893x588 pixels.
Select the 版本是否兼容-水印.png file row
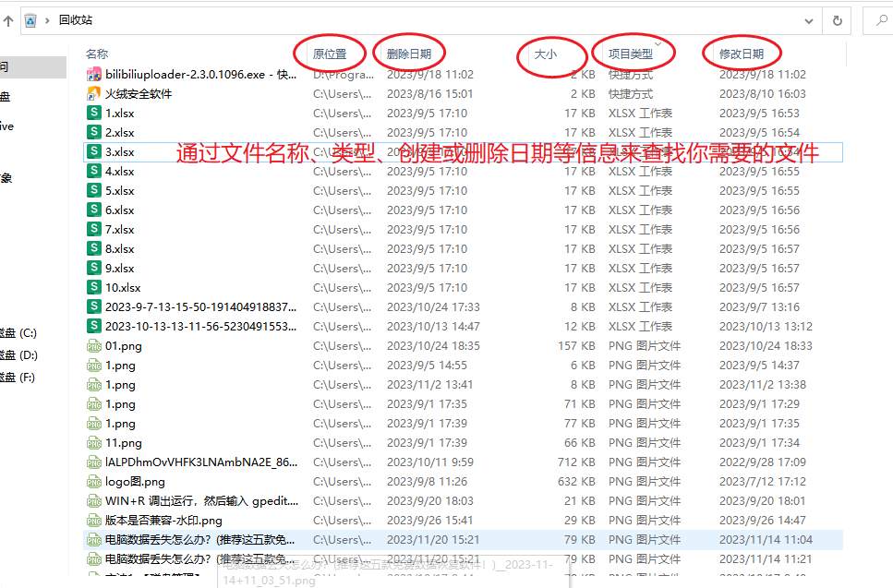point(163,520)
